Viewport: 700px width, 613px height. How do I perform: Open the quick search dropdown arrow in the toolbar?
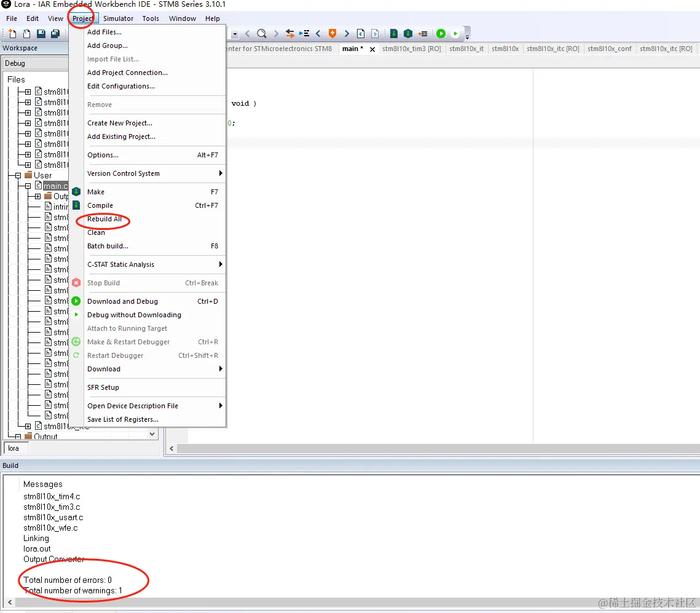point(235,34)
